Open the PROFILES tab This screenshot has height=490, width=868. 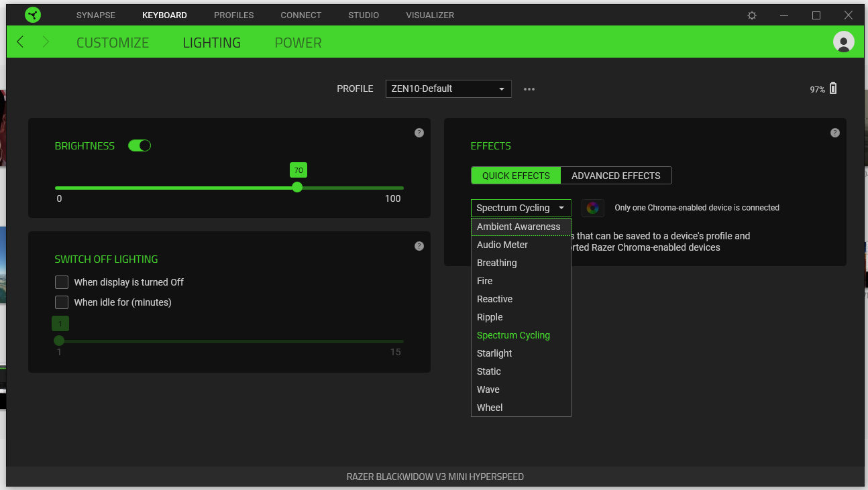pos(233,15)
